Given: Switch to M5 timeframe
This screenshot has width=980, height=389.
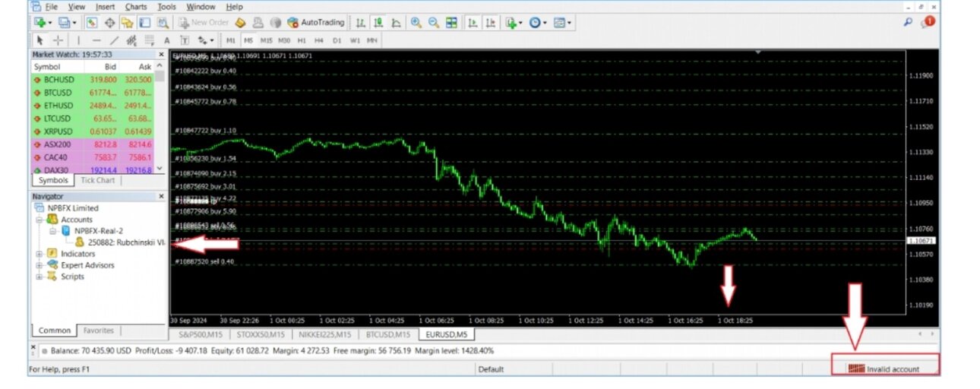Looking at the screenshot, I should coord(248,40).
